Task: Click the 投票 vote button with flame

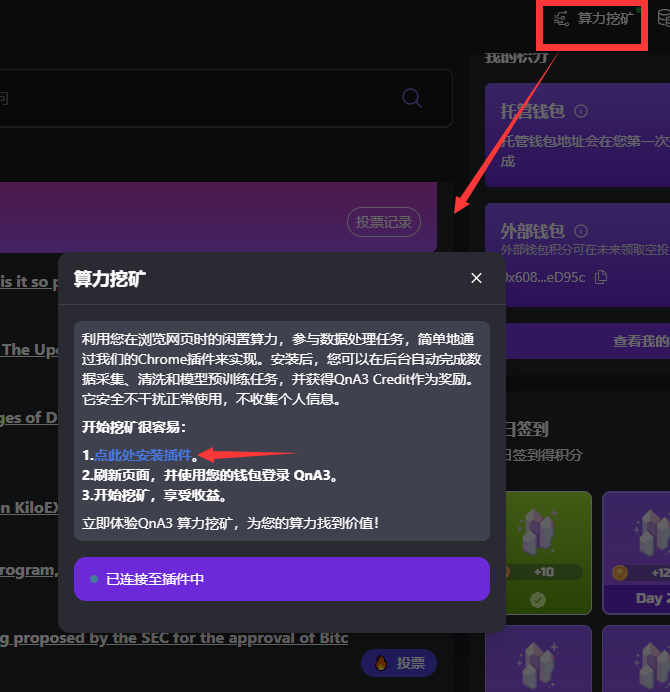Action: pyautogui.click(x=399, y=662)
